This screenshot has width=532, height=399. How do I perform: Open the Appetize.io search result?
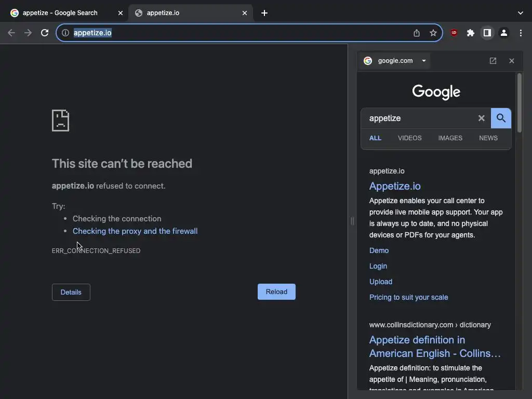point(395,186)
